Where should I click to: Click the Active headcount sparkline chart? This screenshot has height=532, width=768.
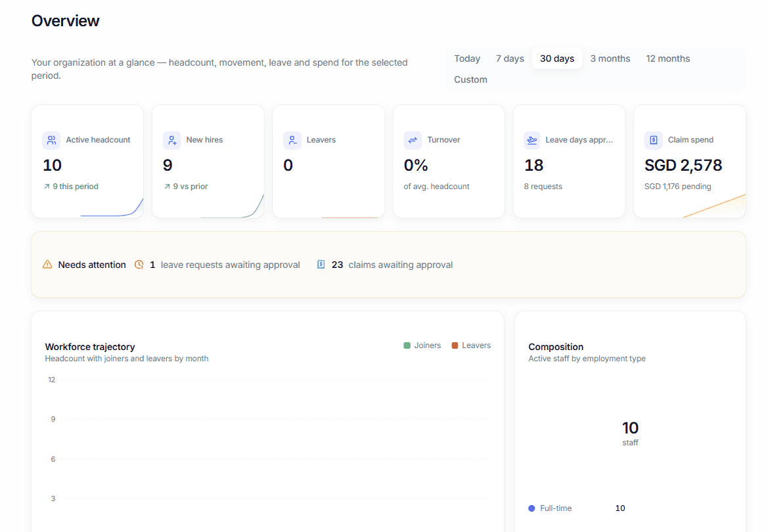tap(112, 207)
